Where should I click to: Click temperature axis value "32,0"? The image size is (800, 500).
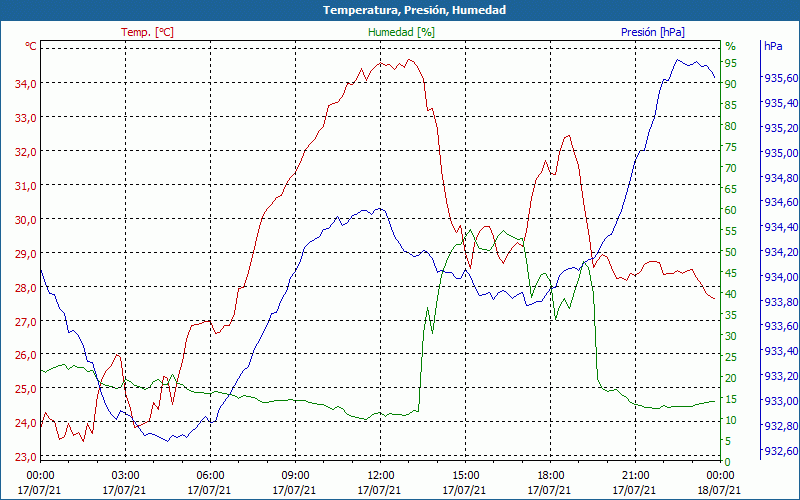pyautogui.click(x=25, y=152)
